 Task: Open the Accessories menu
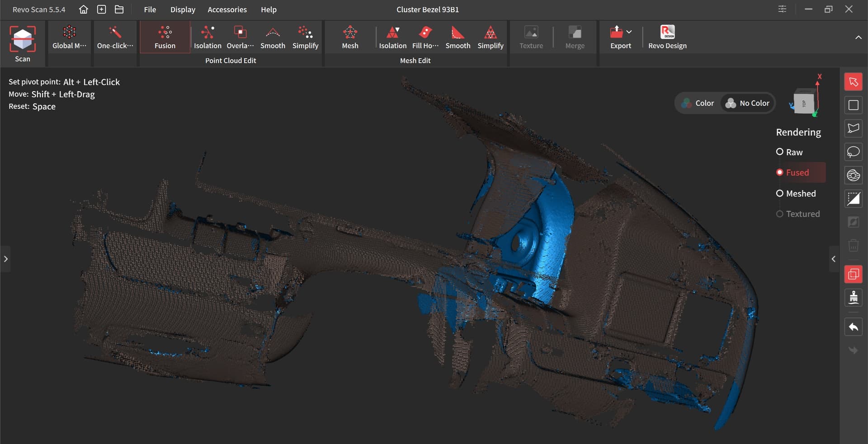point(227,9)
